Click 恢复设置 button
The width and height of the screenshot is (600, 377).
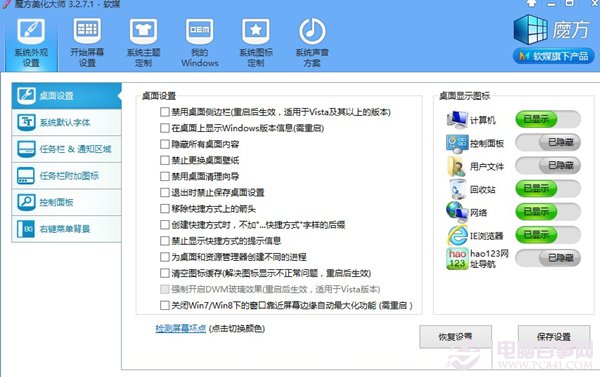click(x=455, y=337)
